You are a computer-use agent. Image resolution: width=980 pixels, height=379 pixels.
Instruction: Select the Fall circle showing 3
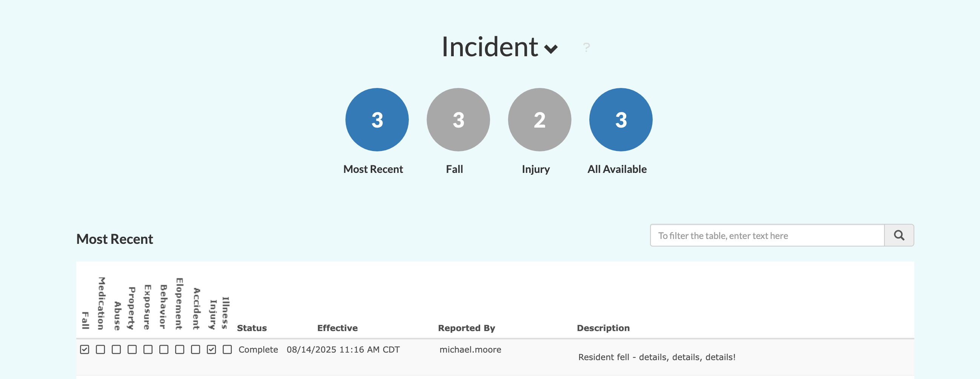(458, 120)
